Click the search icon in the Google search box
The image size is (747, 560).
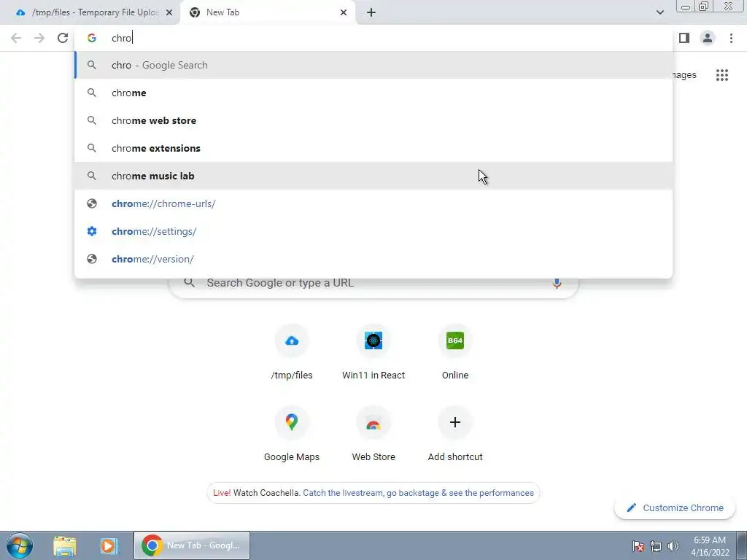pos(189,282)
